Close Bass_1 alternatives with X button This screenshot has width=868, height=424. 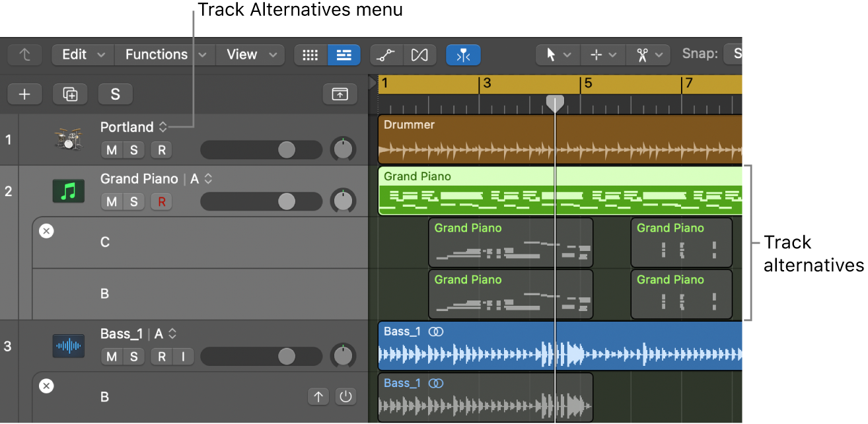point(46,386)
